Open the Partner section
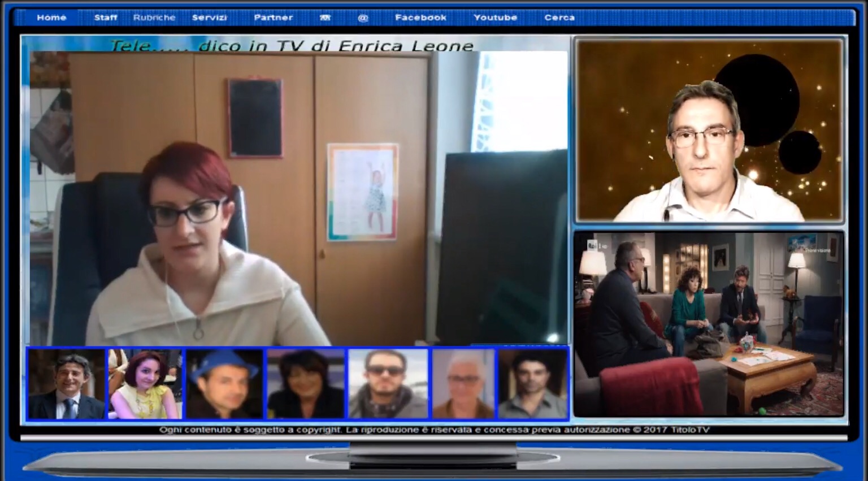 [x=273, y=18]
